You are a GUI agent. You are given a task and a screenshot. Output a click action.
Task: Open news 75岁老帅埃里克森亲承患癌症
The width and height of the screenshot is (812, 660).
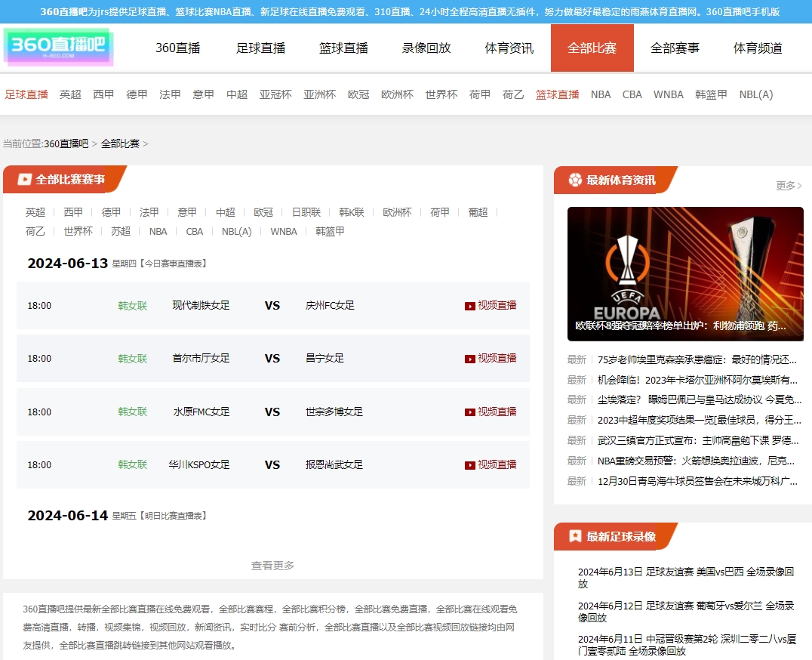pyautogui.click(x=697, y=359)
